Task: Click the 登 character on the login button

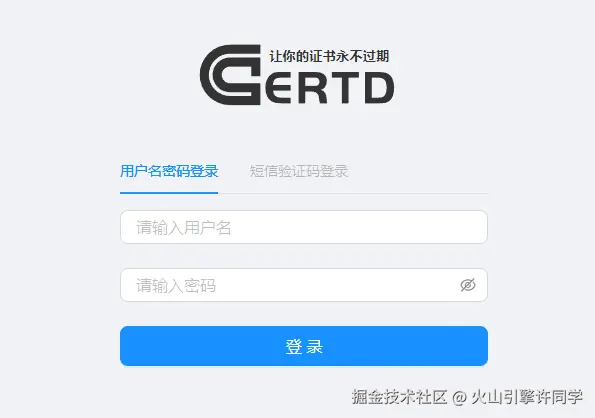Action: tap(293, 347)
